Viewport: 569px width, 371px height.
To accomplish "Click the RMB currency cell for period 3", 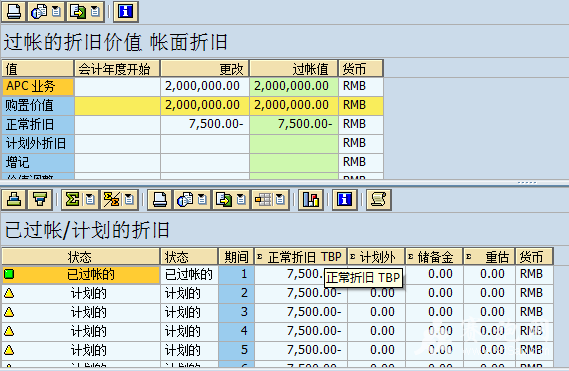I will click(534, 313).
